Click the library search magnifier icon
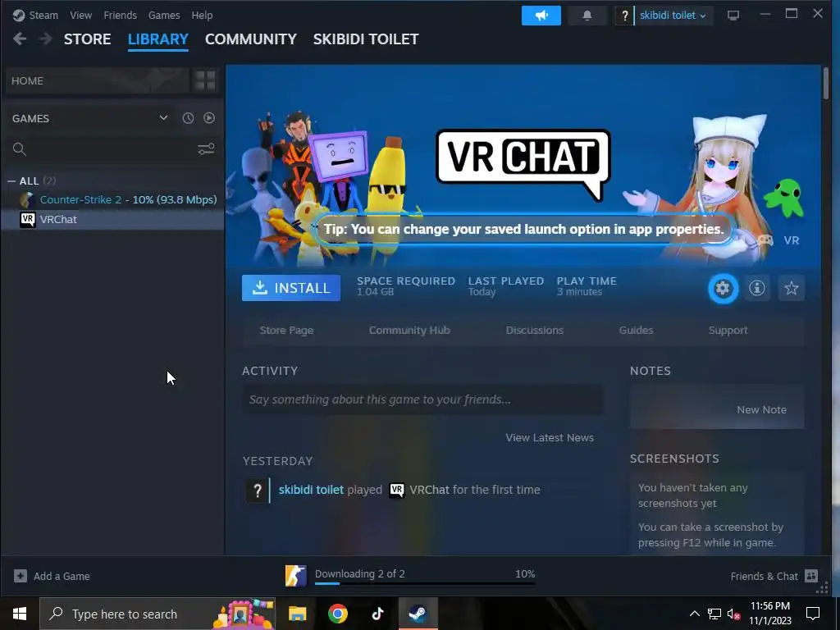840x630 pixels. pos(20,149)
